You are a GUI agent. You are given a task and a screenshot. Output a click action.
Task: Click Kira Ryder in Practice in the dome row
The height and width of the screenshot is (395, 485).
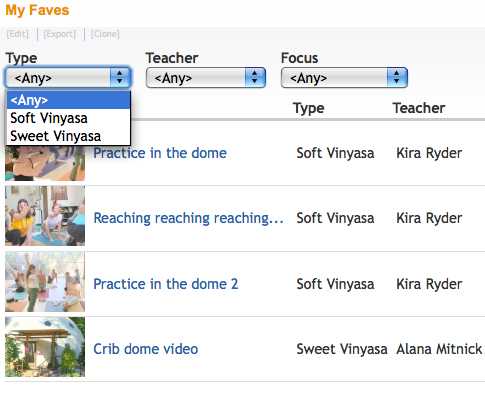pyautogui.click(x=429, y=153)
